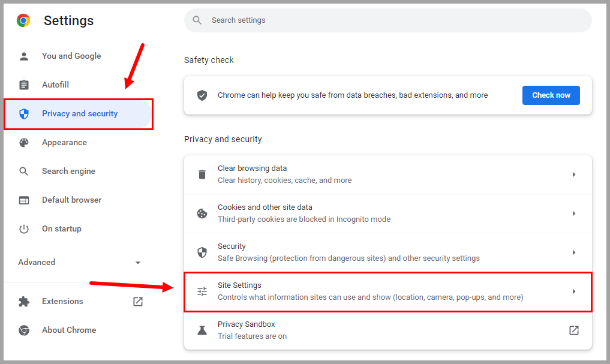
Task: Click the 'Cookies and other site data' title
Action: pos(265,207)
